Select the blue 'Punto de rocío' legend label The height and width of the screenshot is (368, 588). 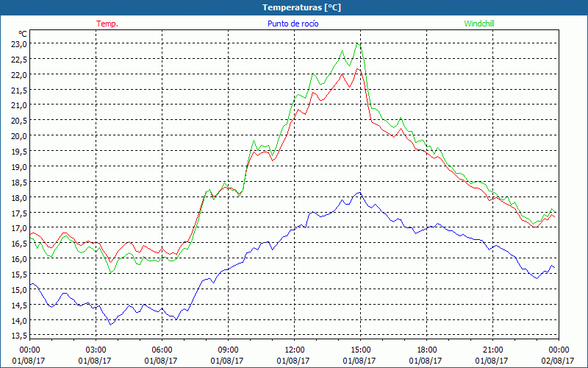pyautogui.click(x=293, y=24)
